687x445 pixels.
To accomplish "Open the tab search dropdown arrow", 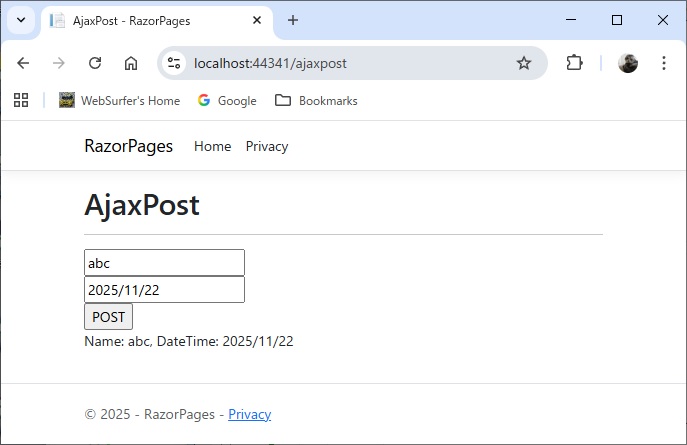I will pyautogui.click(x=21, y=20).
